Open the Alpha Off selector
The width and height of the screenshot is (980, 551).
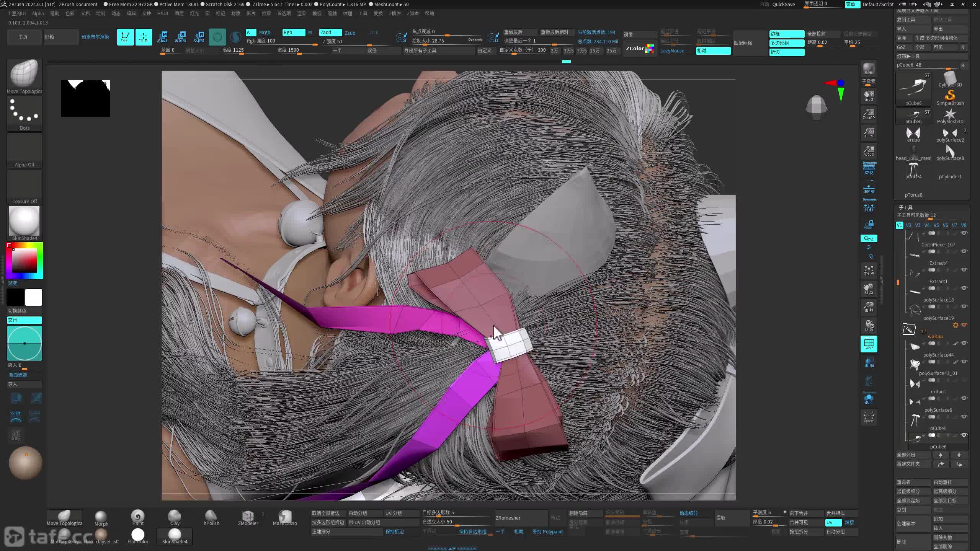click(24, 150)
